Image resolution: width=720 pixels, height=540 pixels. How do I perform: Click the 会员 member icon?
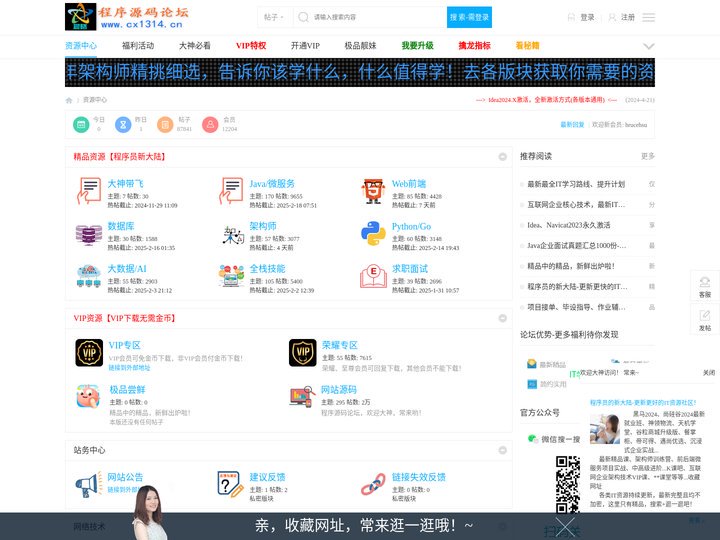click(x=210, y=124)
